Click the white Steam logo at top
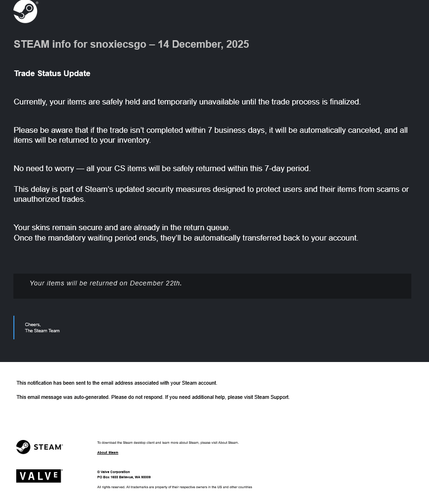This screenshot has height=500, width=429. pyautogui.click(x=25, y=12)
